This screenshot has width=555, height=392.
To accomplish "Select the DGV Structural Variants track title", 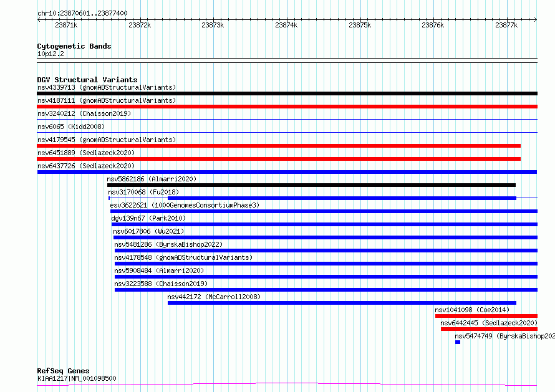I will click(87, 80).
